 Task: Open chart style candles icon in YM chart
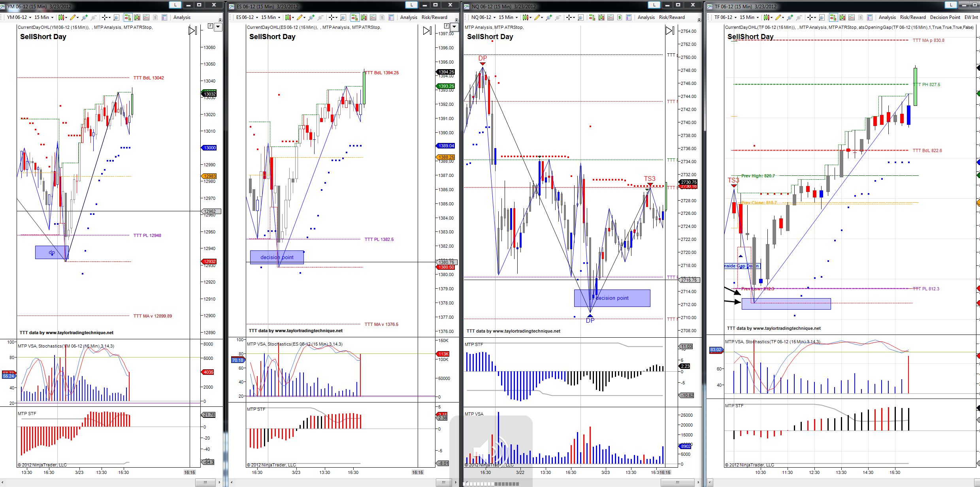click(x=62, y=17)
